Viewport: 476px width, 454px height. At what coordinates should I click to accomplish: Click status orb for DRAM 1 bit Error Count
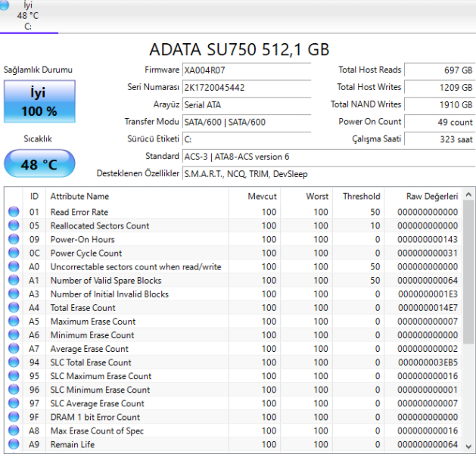click(13, 417)
